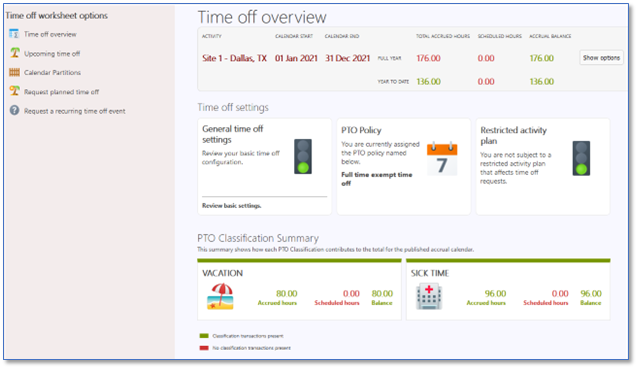Click the PTO Policy card title
638x369 pixels.
361,130
